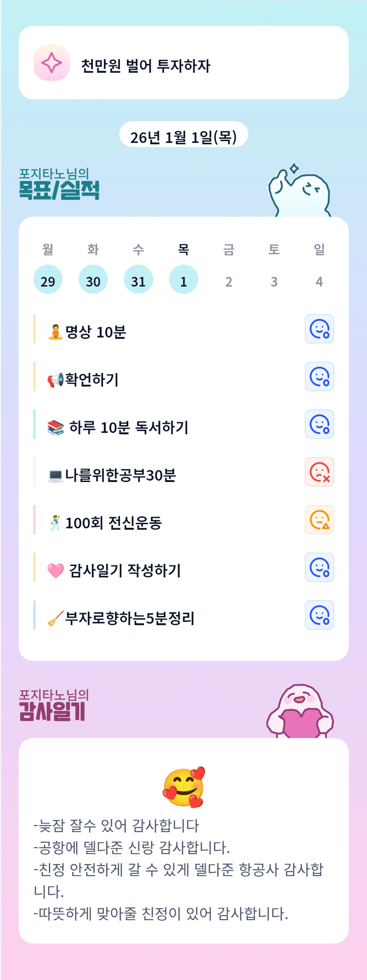Toggle the 명상 10분 smiley status
Image resolution: width=367 pixels, height=980 pixels.
pos(319,329)
